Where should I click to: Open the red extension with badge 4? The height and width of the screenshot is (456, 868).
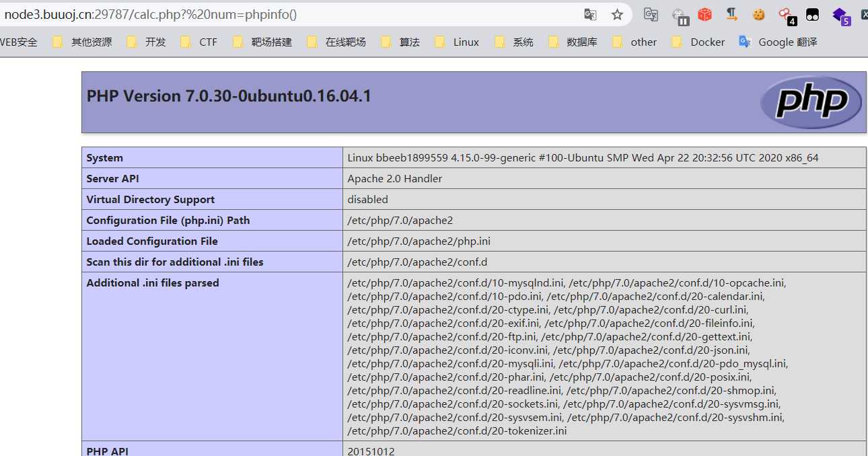[x=787, y=15]
